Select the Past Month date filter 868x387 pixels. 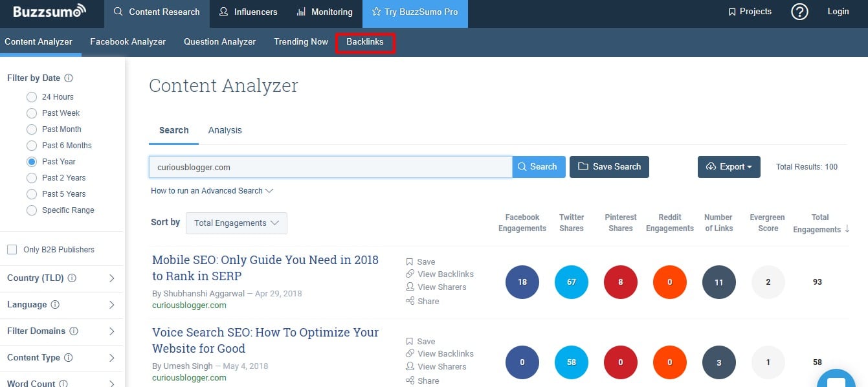(32, 129)
